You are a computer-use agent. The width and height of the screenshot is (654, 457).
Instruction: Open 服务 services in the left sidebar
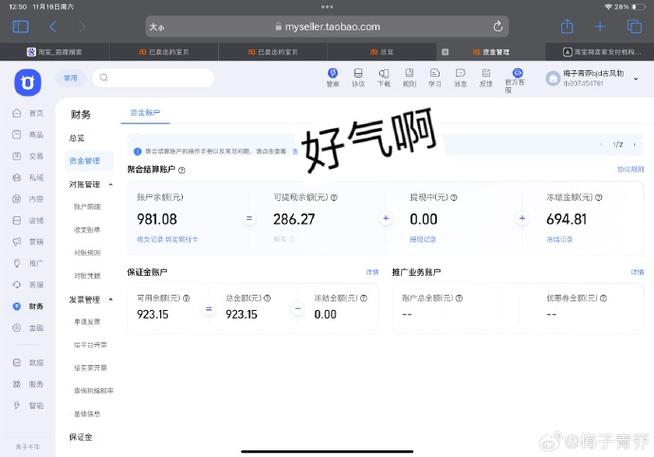(x=28, y=384)
